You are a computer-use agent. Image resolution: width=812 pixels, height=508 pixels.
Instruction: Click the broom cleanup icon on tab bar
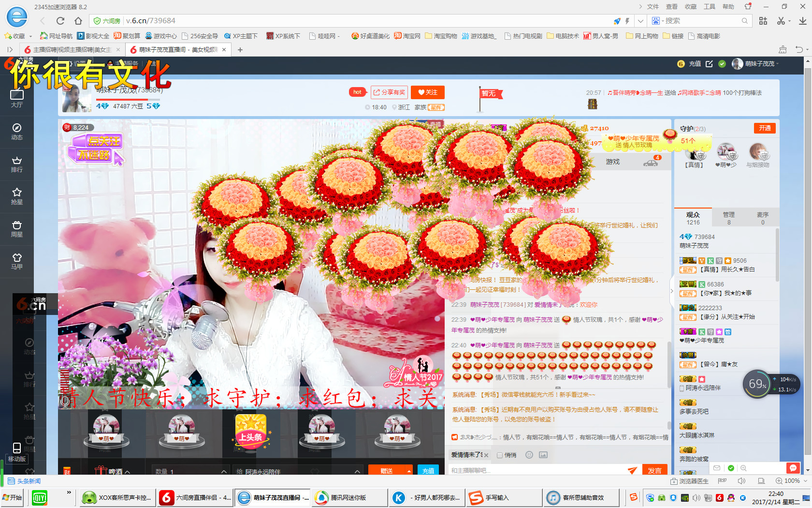click(783, 49)
